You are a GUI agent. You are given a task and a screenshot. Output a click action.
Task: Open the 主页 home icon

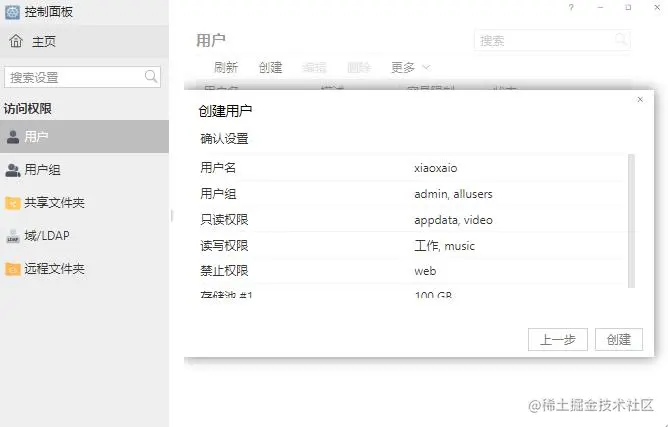pos(16,41)
